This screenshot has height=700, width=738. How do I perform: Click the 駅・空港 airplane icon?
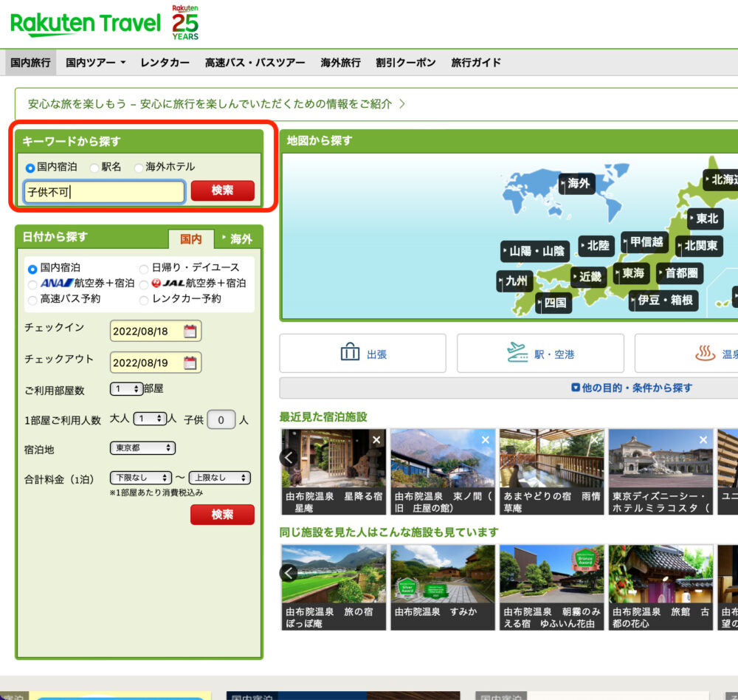pyautogui.click(x=517, y=353)
